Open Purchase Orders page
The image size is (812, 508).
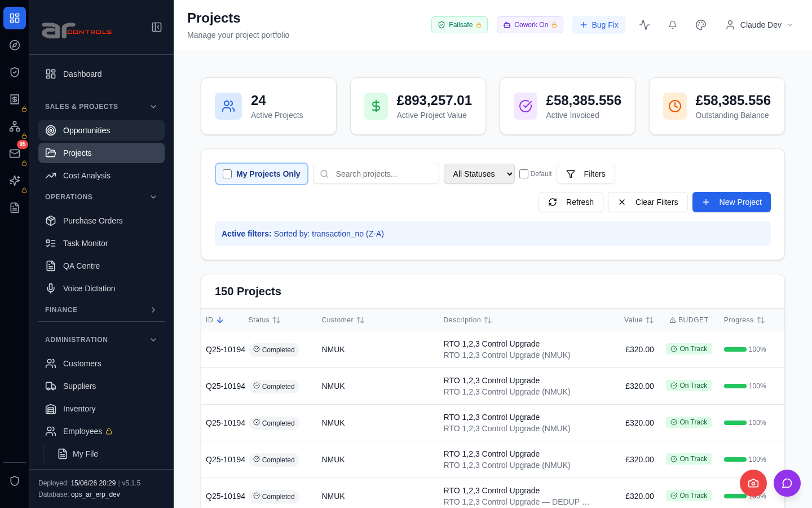[x=101, y=221]
